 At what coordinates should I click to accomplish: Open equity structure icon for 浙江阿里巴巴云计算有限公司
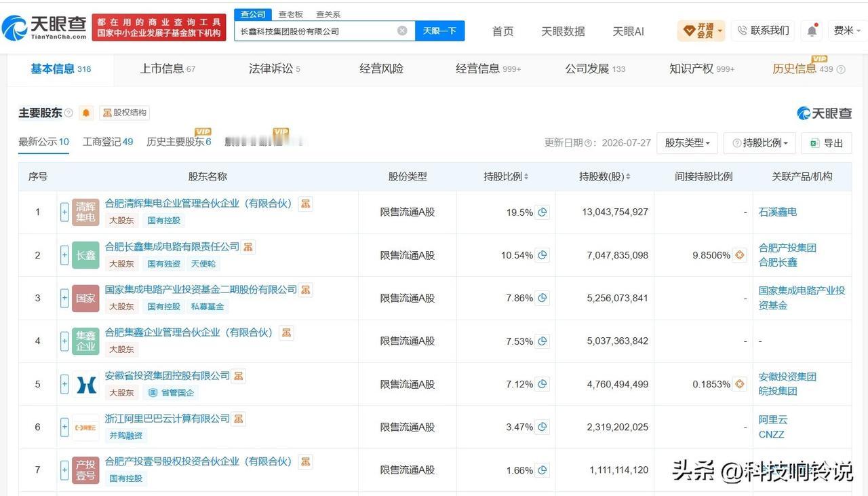[x=239, y=419]
